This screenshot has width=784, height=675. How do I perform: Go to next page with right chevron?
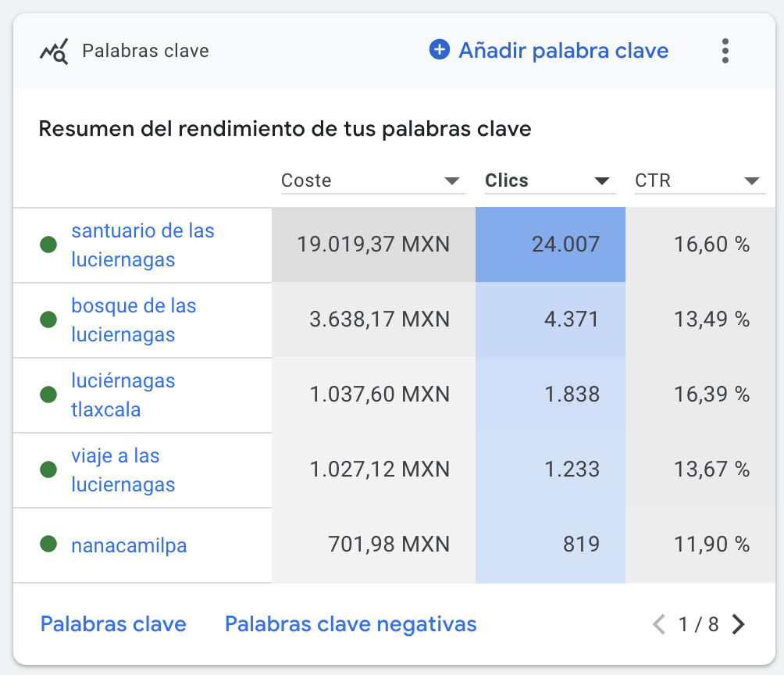pos(737,624)
